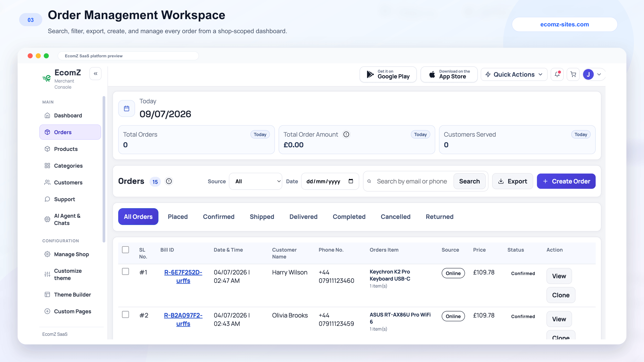644x362 pixels.
Task: Switch to the Placed tab
Action: (178, 217)
